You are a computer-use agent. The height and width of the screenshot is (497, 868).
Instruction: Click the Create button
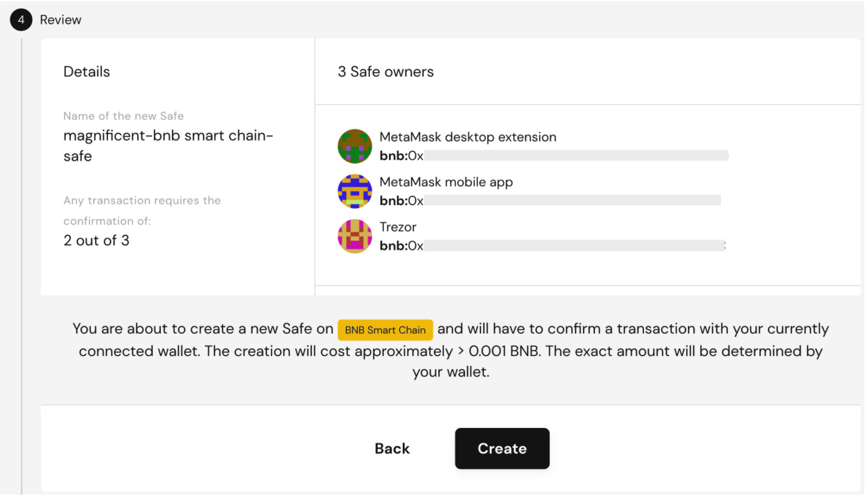pos(502,448)
